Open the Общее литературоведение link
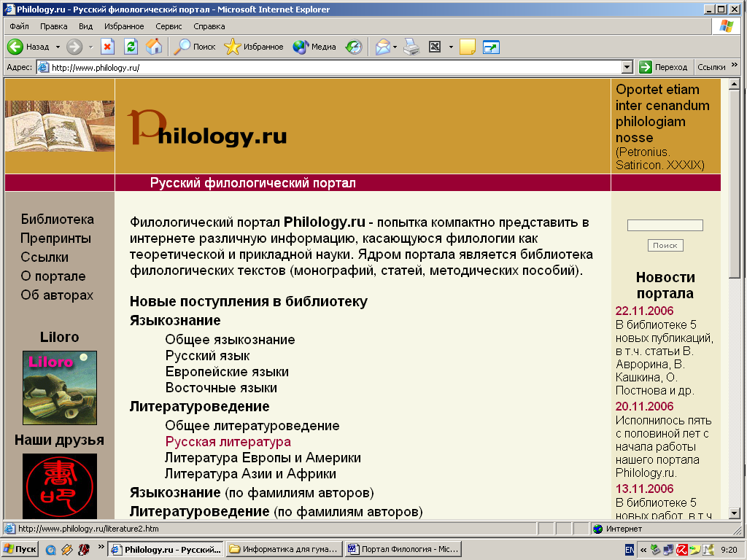 pyautogui.click(x=252, y=426)
